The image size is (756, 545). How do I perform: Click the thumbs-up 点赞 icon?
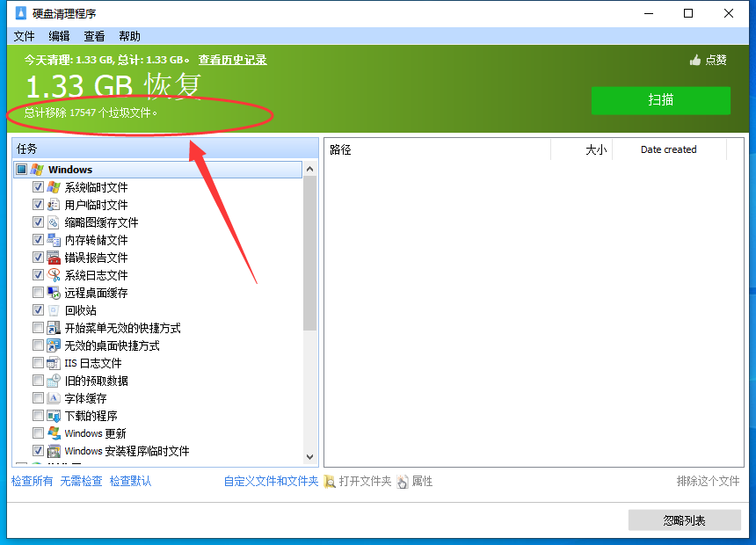[x=695, y=61]
